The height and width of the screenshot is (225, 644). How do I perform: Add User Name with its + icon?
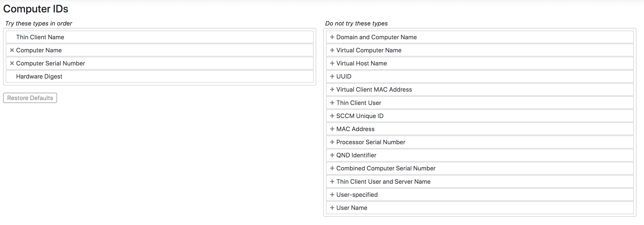click(332, 207)
